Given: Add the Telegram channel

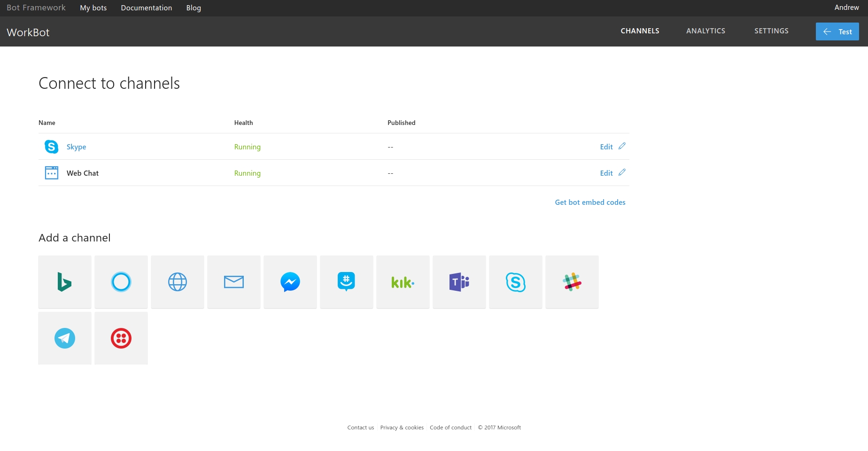Looking at the screenshot, I should (x=65, y=338).
